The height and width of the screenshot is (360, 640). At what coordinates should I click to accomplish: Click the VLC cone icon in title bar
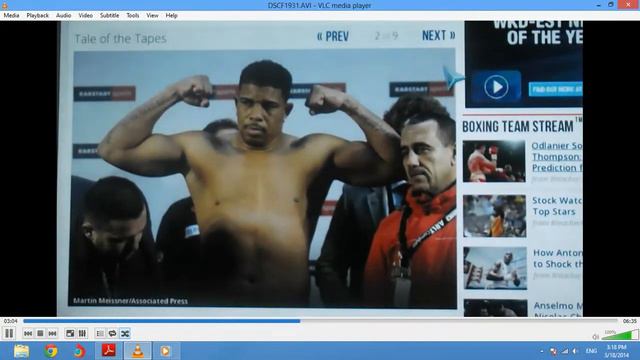(4, 5)
